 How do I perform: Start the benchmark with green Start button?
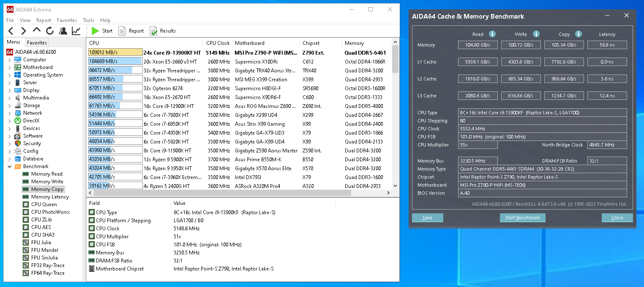point(102,31)
